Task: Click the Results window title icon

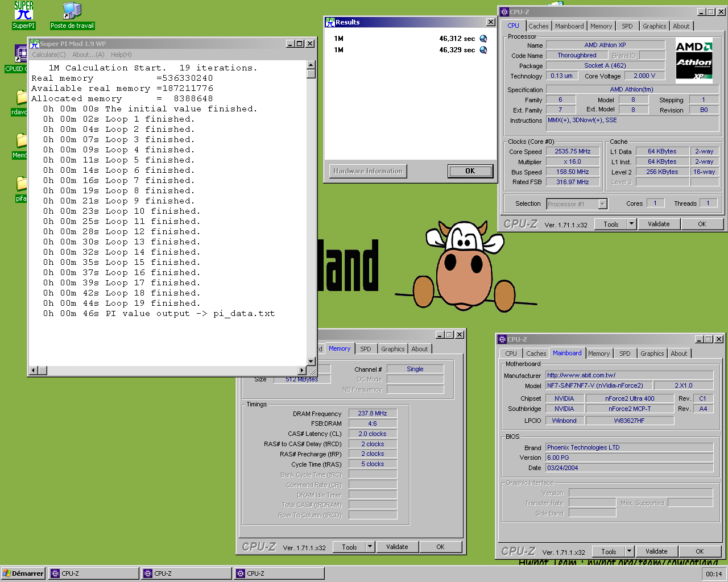Action: click(x=330, y=22)
